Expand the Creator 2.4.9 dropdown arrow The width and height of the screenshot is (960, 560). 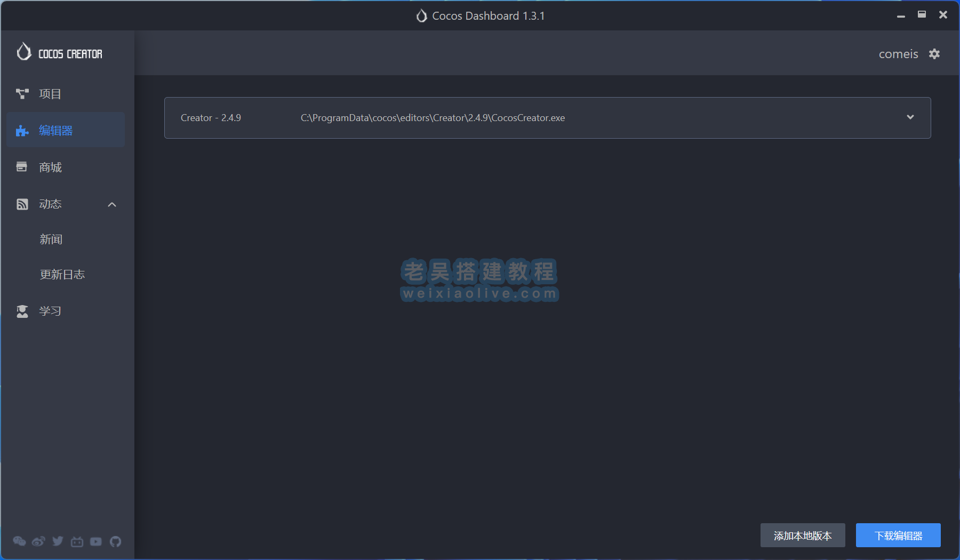point(910,117)
